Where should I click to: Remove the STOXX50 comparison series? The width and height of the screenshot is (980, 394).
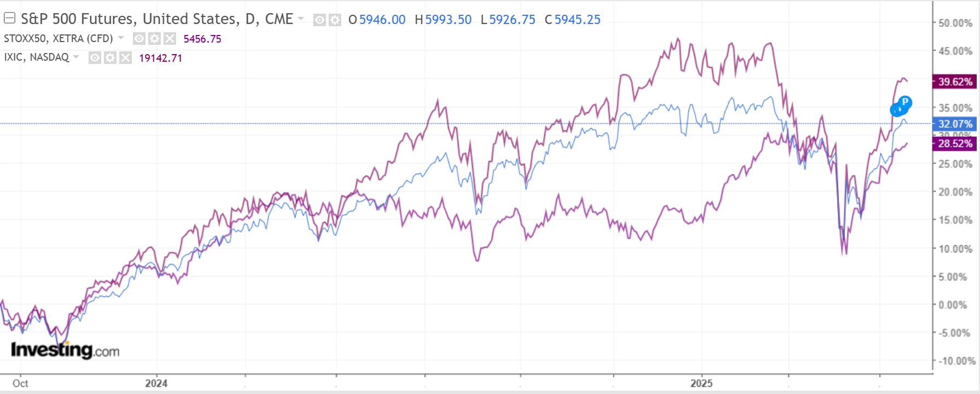(x=170, y=39)
